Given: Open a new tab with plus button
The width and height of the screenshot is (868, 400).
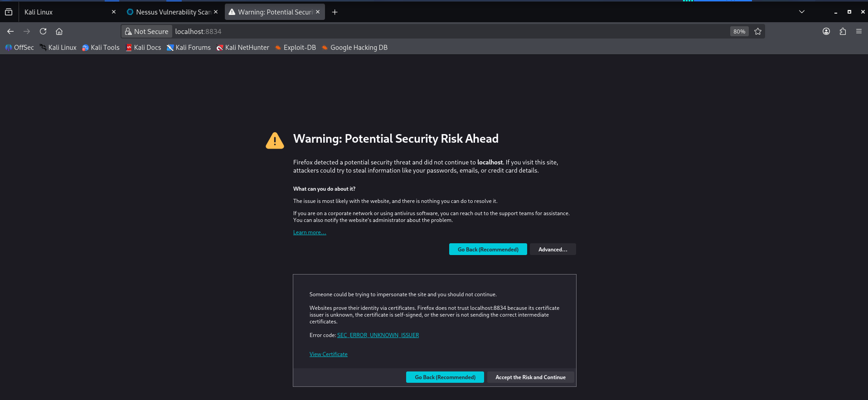Looking at the screenshot, I should tap(335, 12).
